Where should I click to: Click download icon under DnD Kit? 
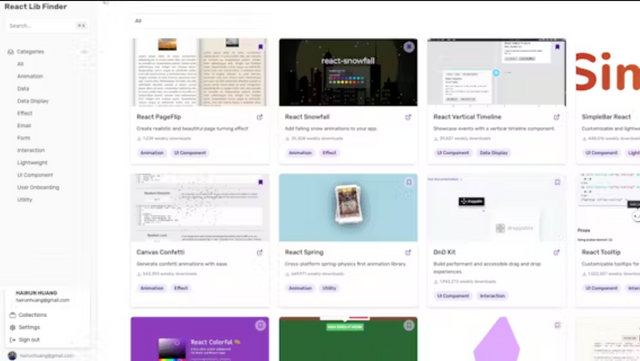(x=436, y=282)
